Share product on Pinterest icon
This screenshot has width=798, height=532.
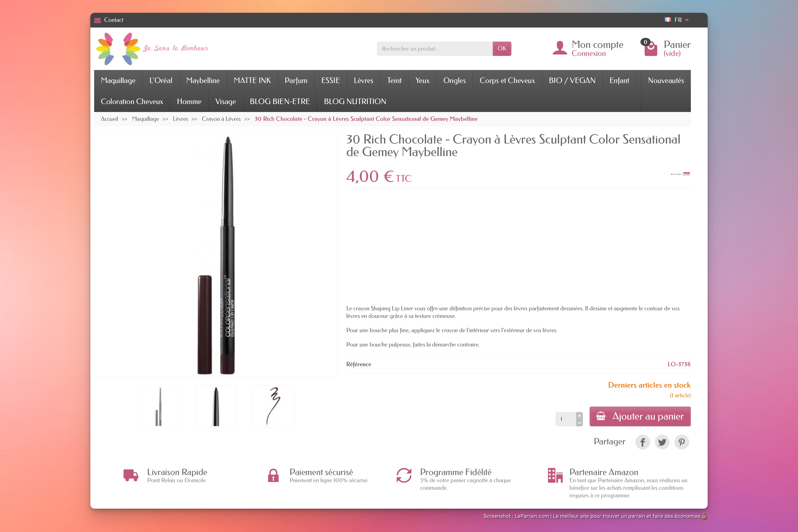682,442
